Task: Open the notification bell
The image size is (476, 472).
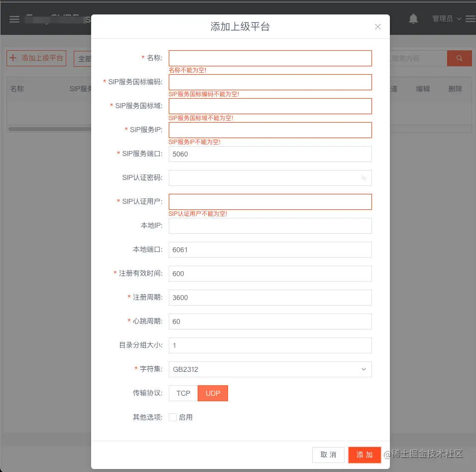Action: pos(413,18)
